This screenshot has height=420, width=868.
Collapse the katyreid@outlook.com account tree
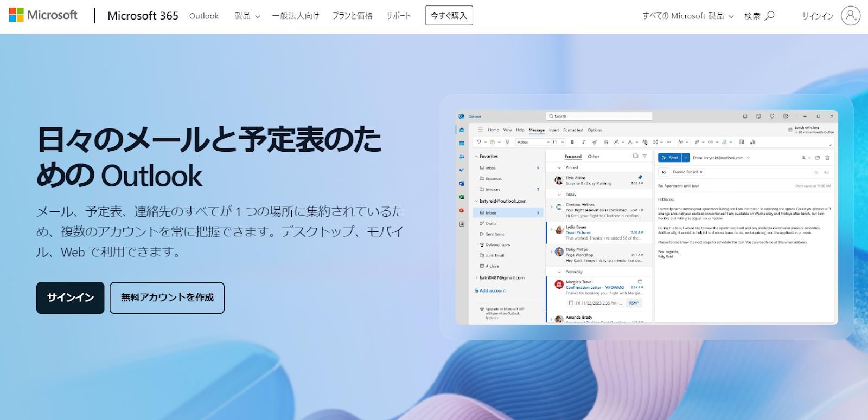(476, 201)
